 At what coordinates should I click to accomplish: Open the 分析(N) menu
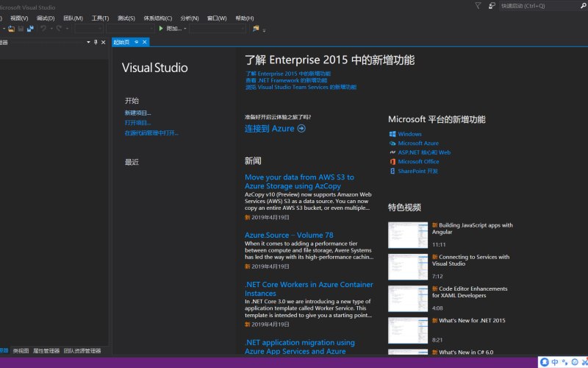190,18
